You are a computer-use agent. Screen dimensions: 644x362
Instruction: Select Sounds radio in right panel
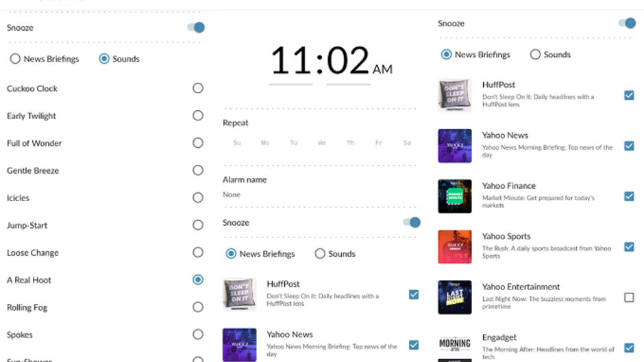click(x=535, y=55)
